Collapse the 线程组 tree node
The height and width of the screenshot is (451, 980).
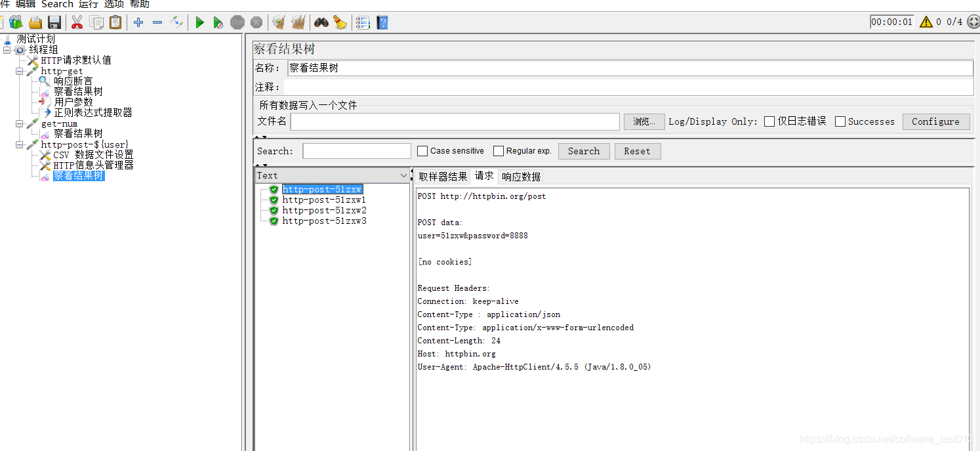7,50
